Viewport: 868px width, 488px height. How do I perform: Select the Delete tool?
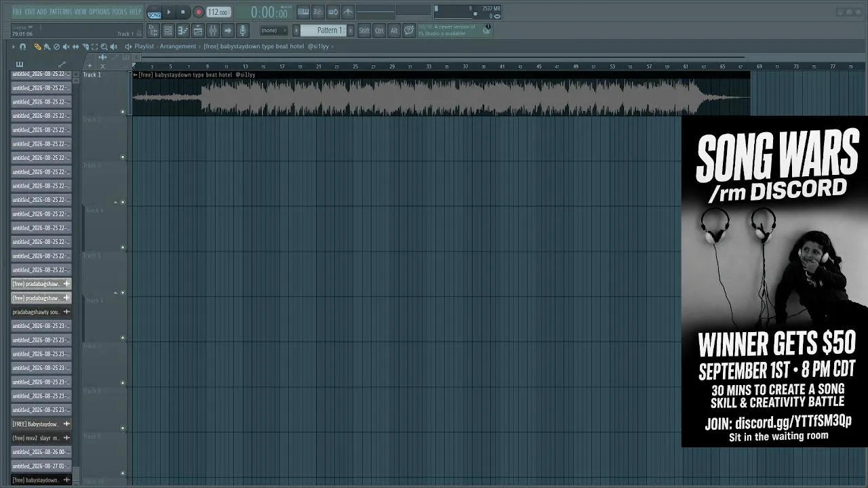click(56, 47)
